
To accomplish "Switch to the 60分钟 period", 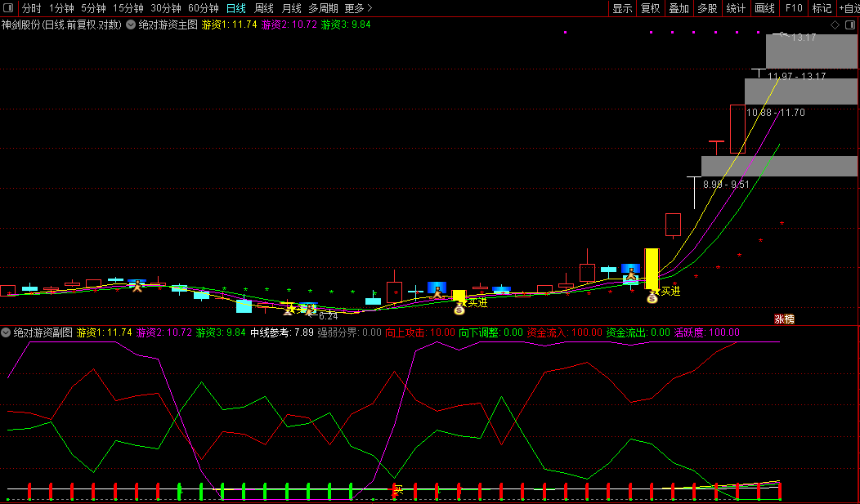I will (204, 8).
